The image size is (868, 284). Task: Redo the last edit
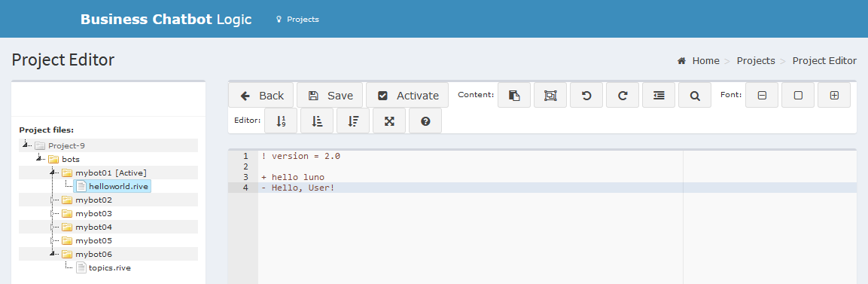[623, 95]
